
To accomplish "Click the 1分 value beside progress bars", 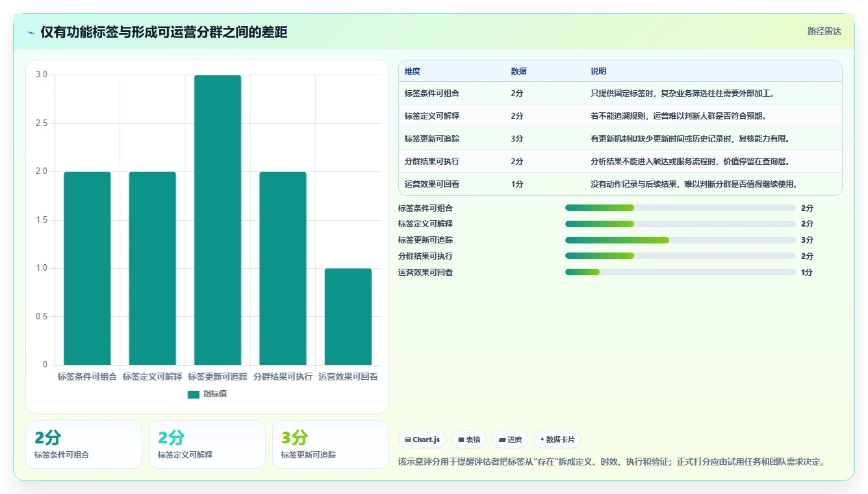I will coord(808,273).
